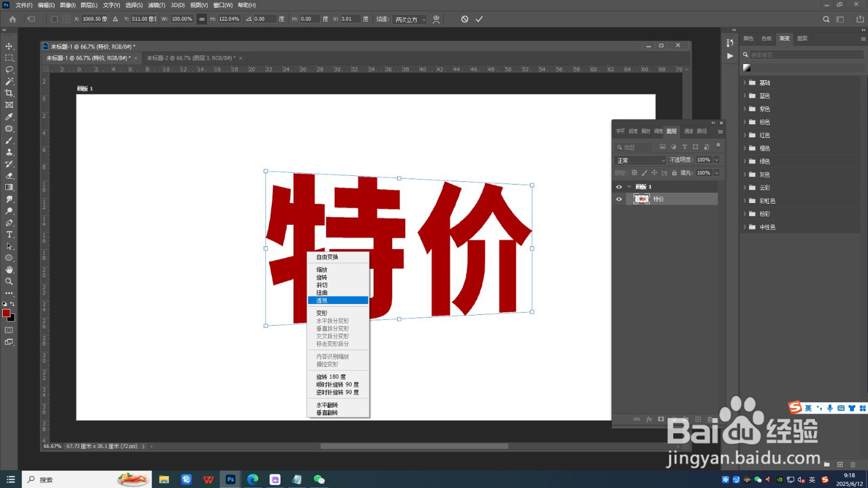Screen dimensions: 868x488
Task: Choose 透视 from the transform context menu
Action: tap(338, 300)
